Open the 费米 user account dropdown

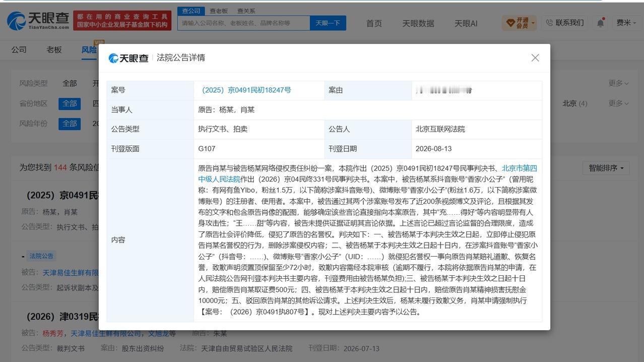point(626,23)
